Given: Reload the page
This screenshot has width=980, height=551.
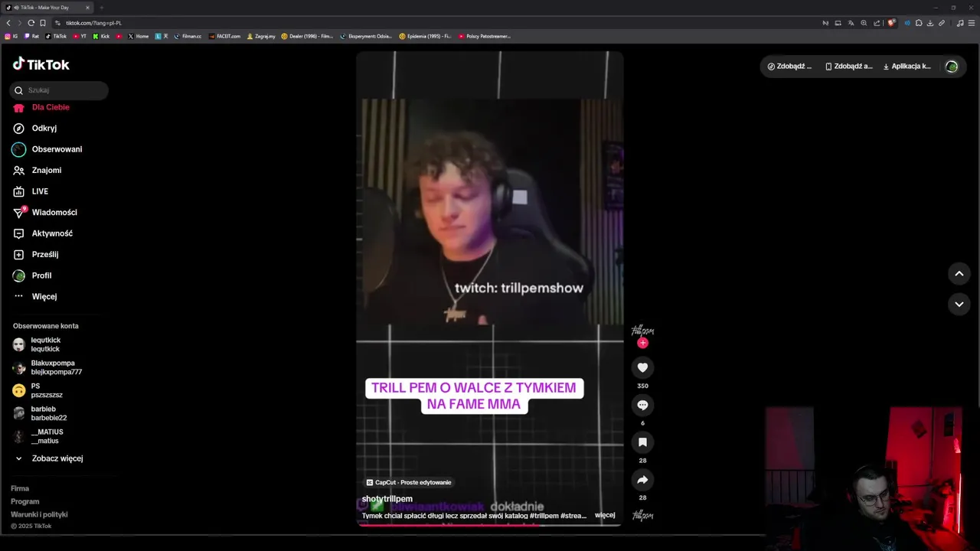Looking at the screenshot, I should (31, 23).
